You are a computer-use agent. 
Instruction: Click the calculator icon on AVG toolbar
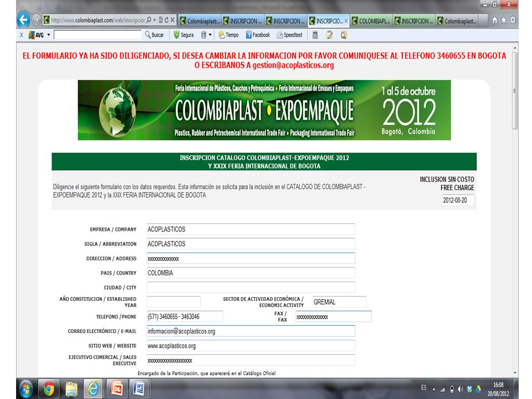(315, 34)
